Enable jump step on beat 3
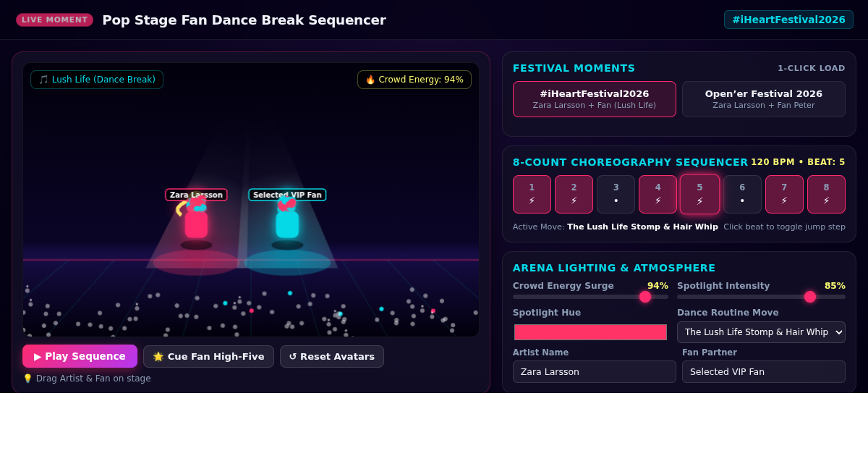The width and height of the screenshot is (868, 456). (616, 194)
